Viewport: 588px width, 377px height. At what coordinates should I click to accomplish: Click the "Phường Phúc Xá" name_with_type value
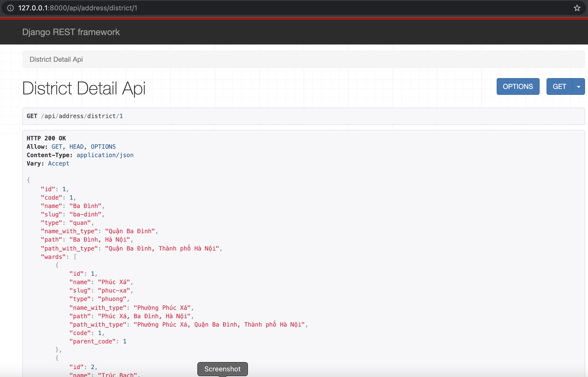pyautogui.click(x=162, y=308)
